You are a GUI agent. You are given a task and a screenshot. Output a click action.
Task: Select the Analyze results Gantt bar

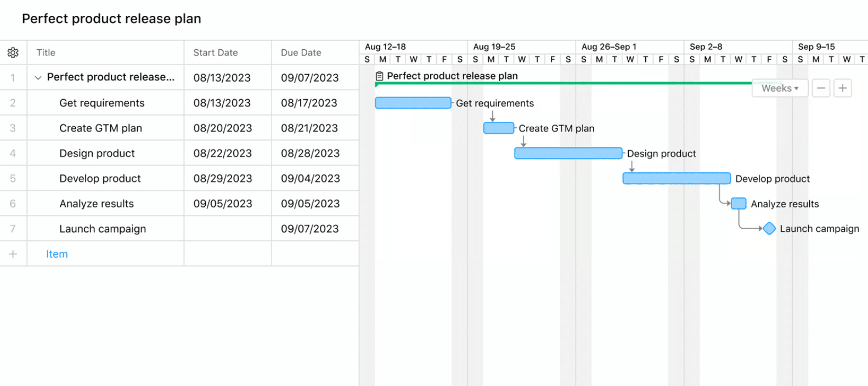pos(739,203)
